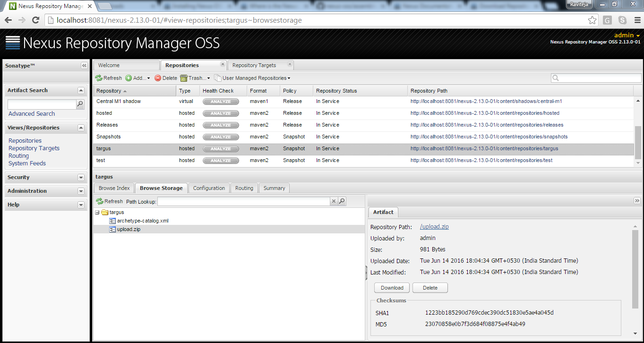Collapse the Sonatype sidebar panel
The image size is (644, 343).
[84, 66]
